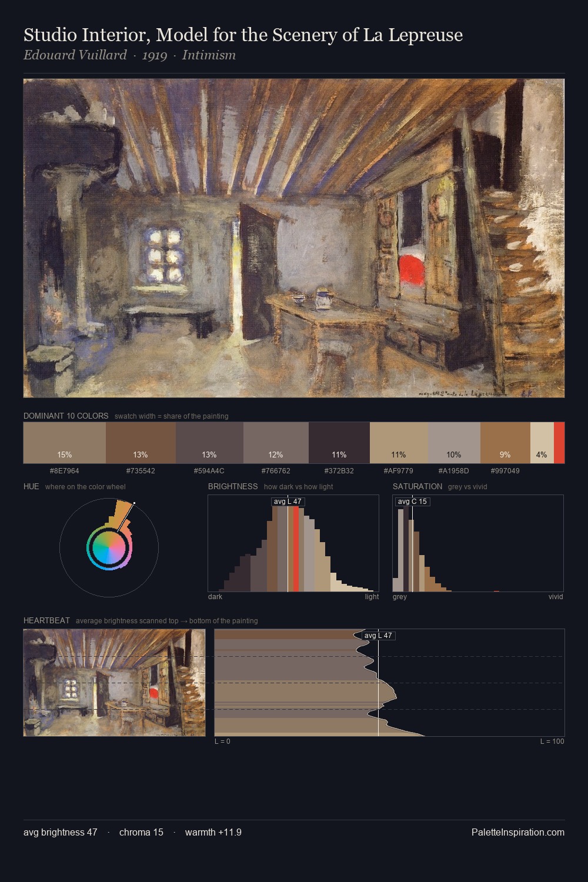
Task: Select the #735542 brown swatch
Action: point(141,443)
